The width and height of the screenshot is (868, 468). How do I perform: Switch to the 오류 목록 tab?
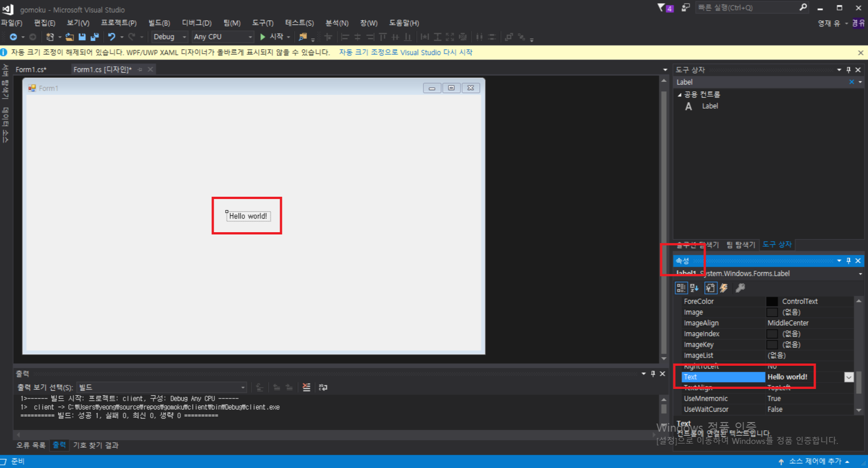click(x=31, y=445)
